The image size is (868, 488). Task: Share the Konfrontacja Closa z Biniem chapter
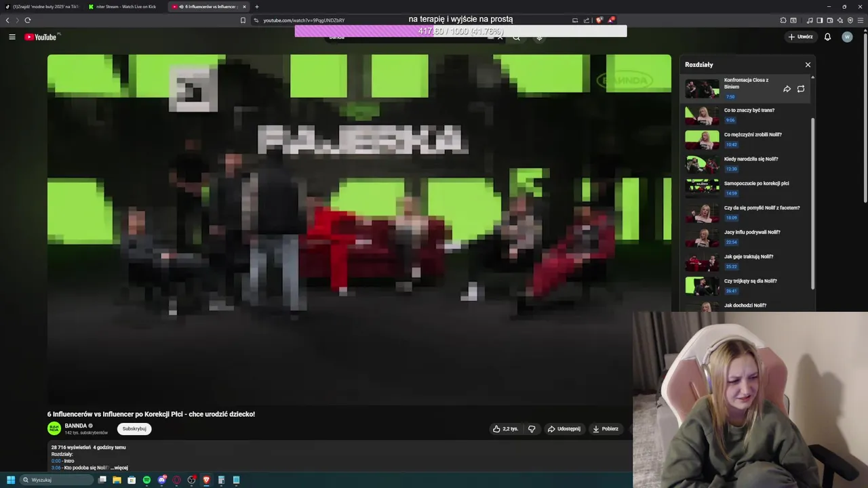coord(787,89)
